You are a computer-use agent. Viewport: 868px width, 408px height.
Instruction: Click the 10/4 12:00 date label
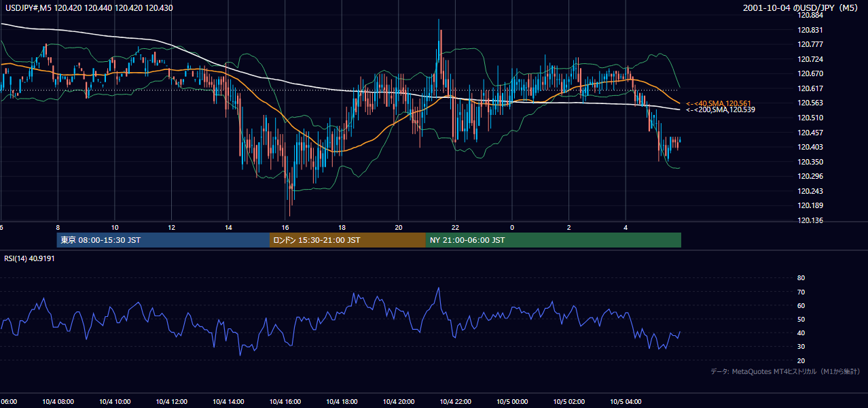click(x=171, y=402)
